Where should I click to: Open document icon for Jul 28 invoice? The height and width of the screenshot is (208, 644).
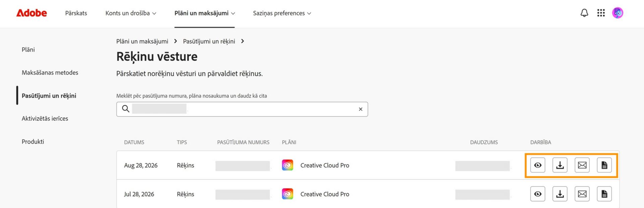tap(604, 194)
